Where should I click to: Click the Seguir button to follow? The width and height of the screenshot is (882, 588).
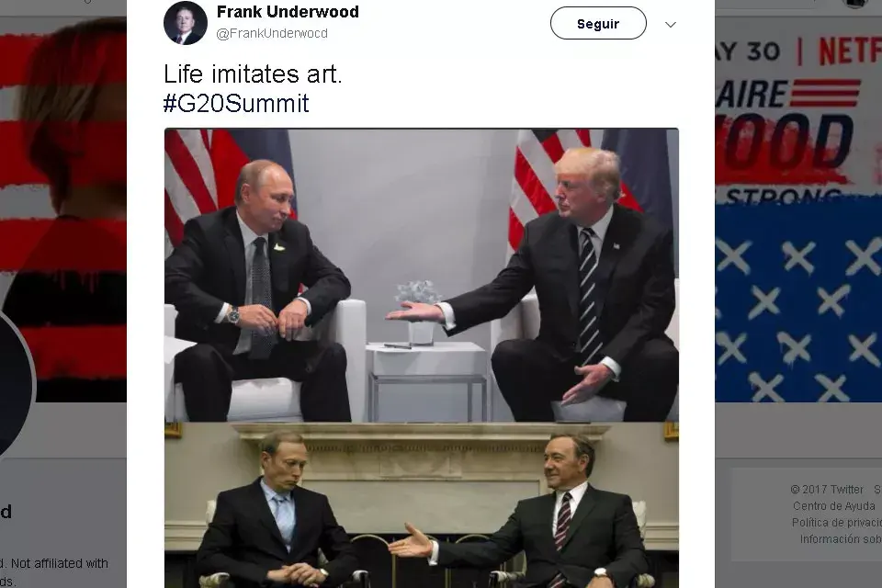coord(597,23)
